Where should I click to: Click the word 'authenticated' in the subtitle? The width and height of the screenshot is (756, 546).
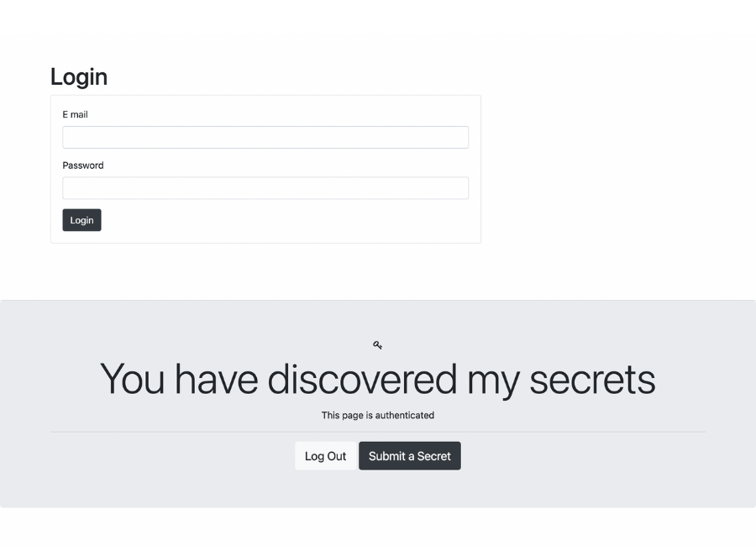pyautogui.click(x=405, y=415)
